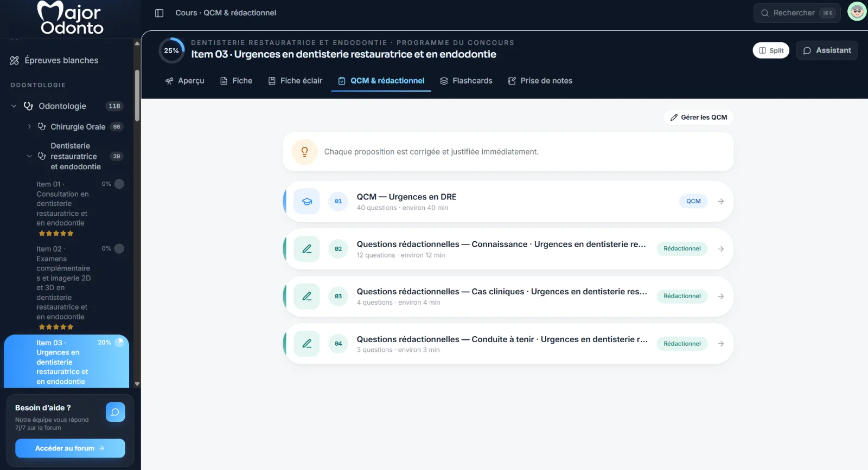Click text 3 questions · environ 3 min
868x470 pixels.
(x=398, y=350)
